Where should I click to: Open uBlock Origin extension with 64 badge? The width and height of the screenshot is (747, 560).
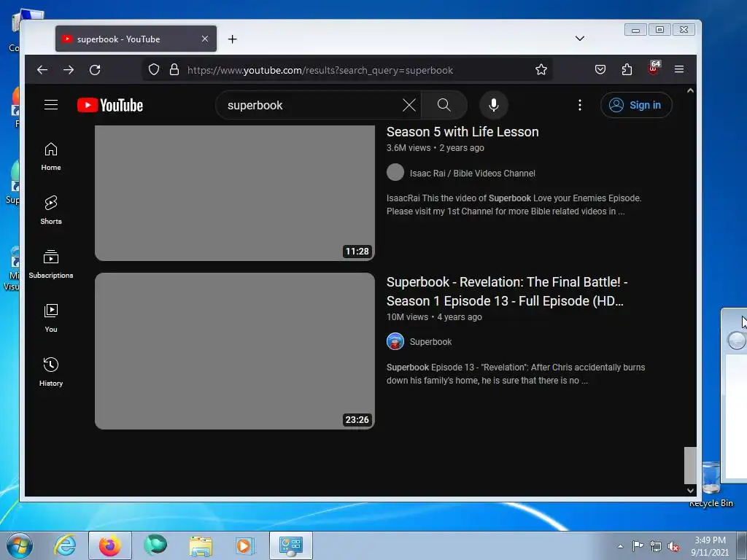tap(654, 68)
